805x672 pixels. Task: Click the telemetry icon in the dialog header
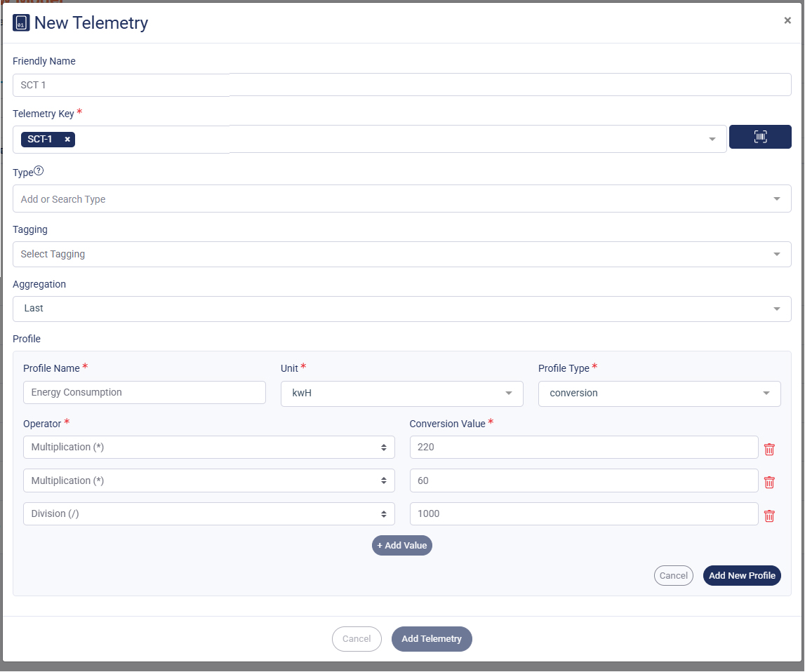pos(20,22)
